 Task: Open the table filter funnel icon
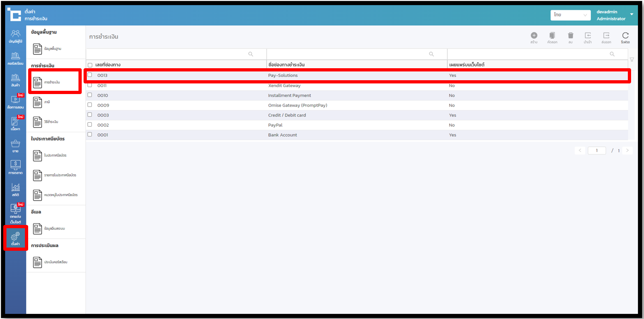pyautogui.click(x=632, y=59)
